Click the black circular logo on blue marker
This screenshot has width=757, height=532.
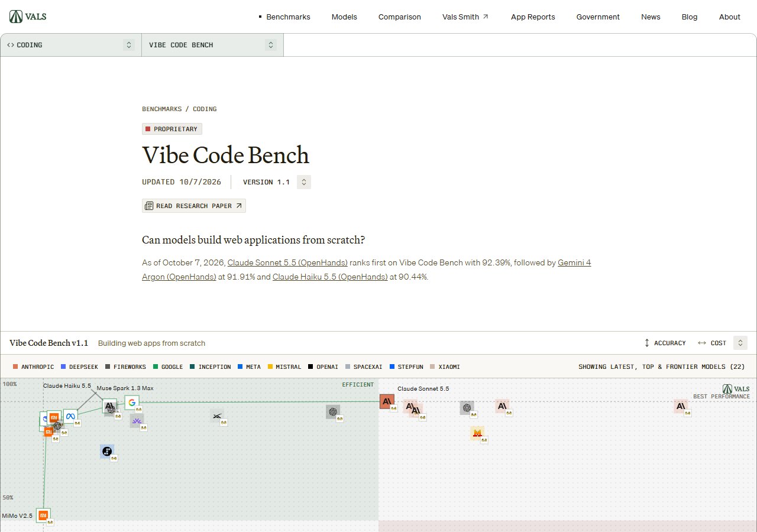[x=107, y=452]
